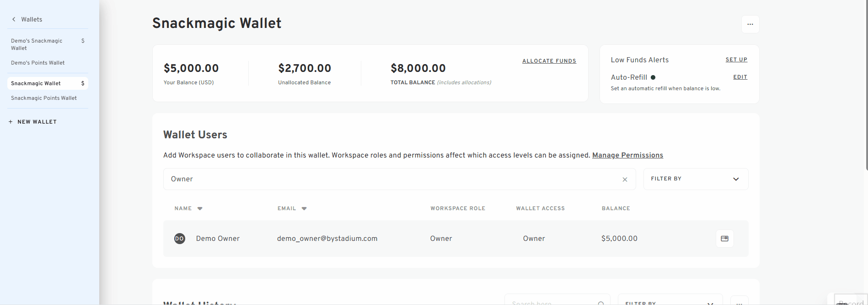The height and width of the screenshot is (305, 868).
Task: Sort users by Name column arrow
Action: coord(200,208)
